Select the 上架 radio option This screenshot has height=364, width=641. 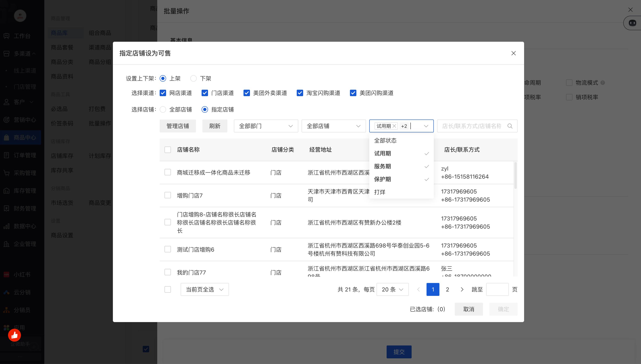[163, 78]
